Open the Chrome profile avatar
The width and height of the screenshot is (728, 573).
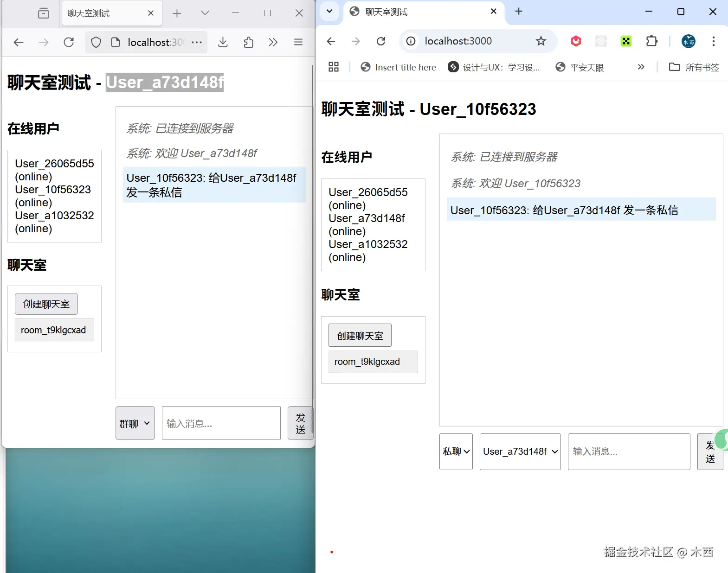coord(689,41)
